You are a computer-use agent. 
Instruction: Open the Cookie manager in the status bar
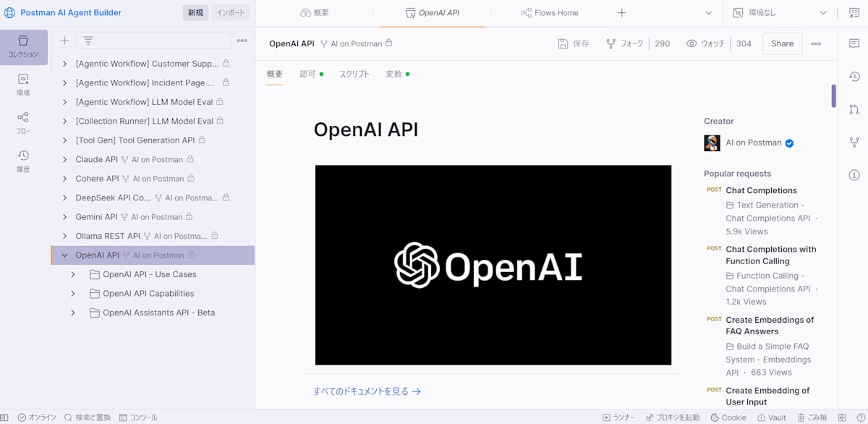pos(728,417)
